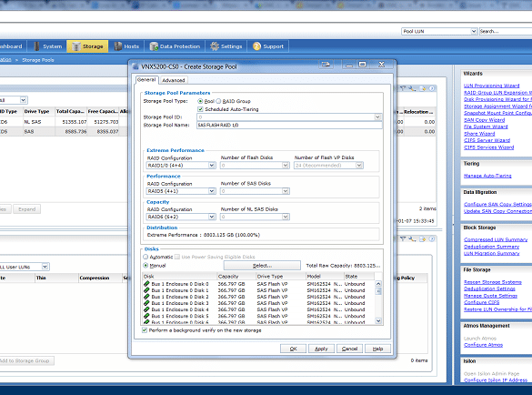Click the wrench customize icon above the LUNs table
The height and width of the screenshot is (395, 532).
coord(412,239)
